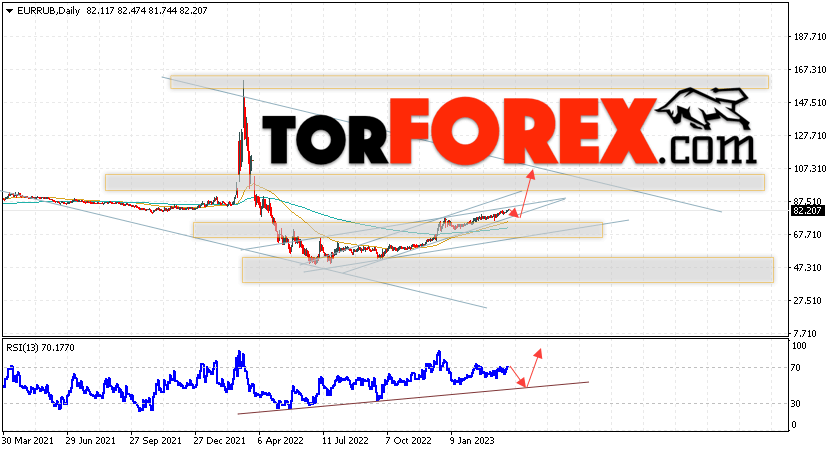829x452 pixels.
Task: Click the RSI scale value 100
Action: pos(799,346)
